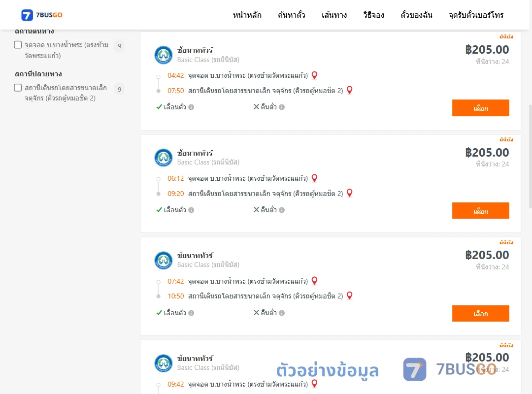This screenshot has width=532, height=394.
Task: Click the 04:42 departure time text
Action: pyautogui.click(x=176, y=75)
